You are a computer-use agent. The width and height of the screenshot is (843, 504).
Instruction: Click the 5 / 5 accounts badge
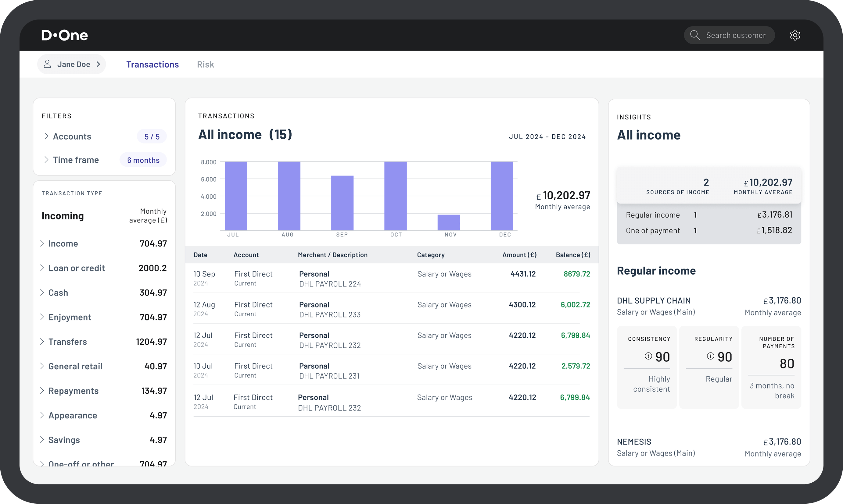click(x=152, y=137)
